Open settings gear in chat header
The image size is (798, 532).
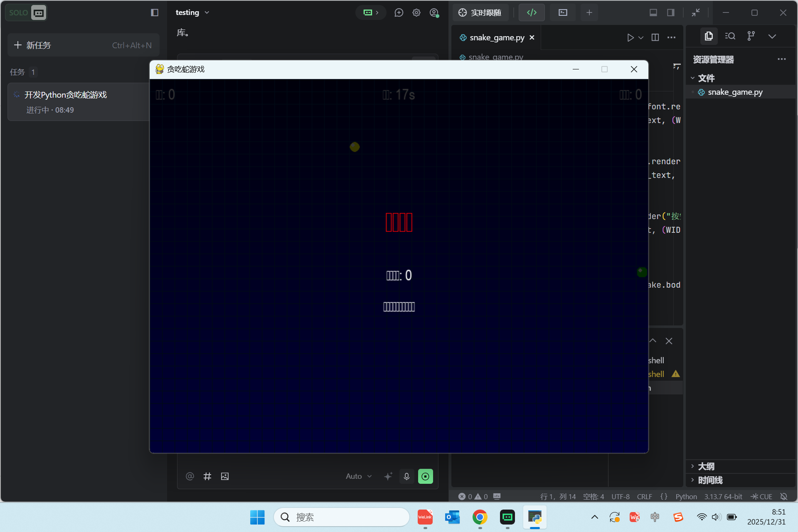coord(416,12)
